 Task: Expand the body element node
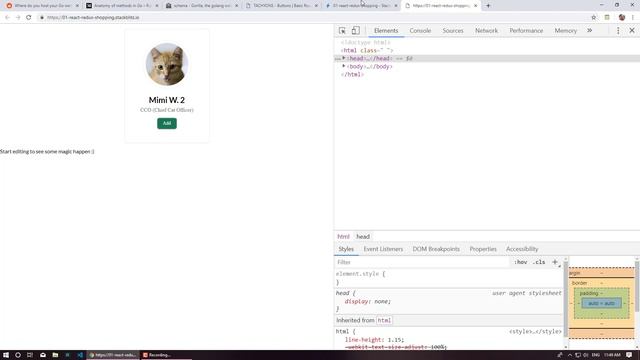point(344,66)
